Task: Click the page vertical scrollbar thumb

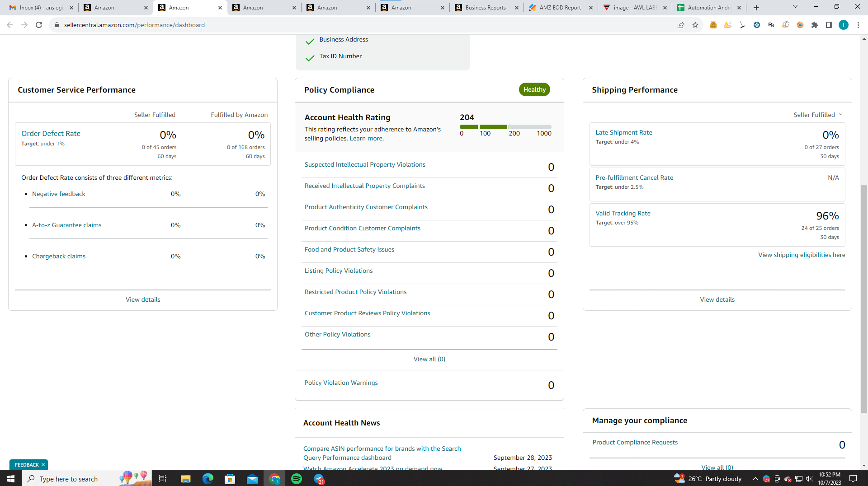Action: point(864,298)
